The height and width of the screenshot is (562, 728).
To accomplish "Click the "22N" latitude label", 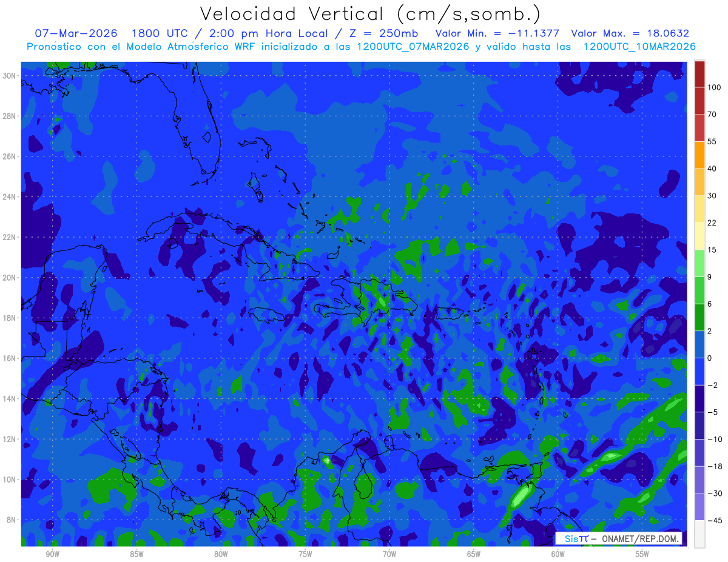I will click(x=10, y=237).
